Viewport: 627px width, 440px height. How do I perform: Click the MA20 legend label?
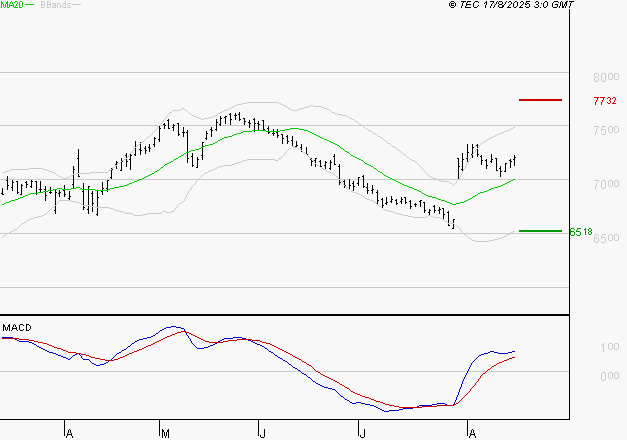[12, 5]
